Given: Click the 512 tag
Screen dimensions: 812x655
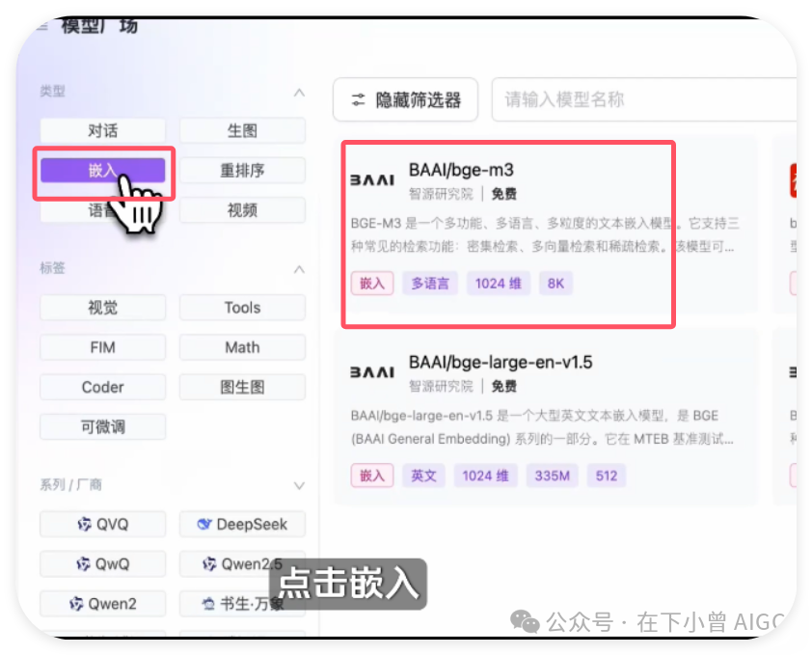Looking at the screenshot, I should click(x=607, y=476).
